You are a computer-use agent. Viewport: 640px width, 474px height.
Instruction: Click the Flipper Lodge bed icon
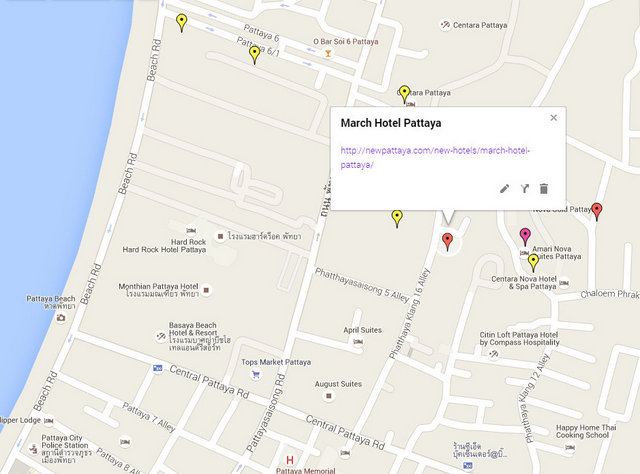(49, 420)
